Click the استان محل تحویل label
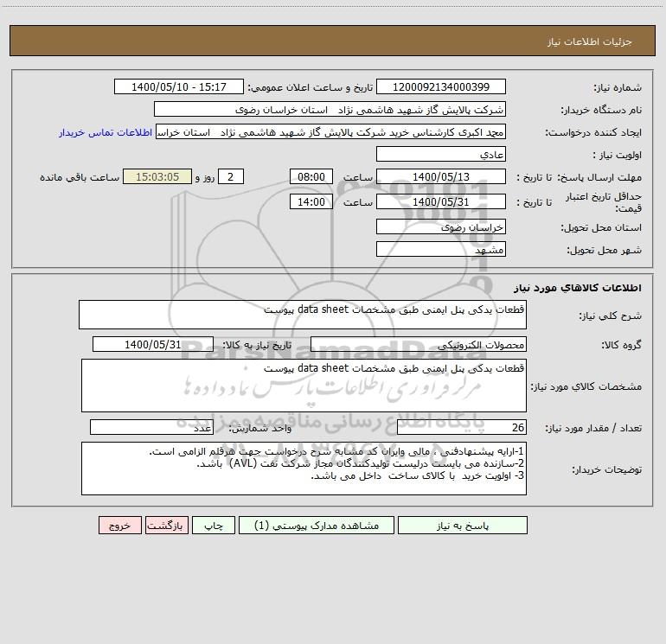Image resolution: width=666 pixels, height=644 pixels. pyautogui.click(x=601, y=227)
